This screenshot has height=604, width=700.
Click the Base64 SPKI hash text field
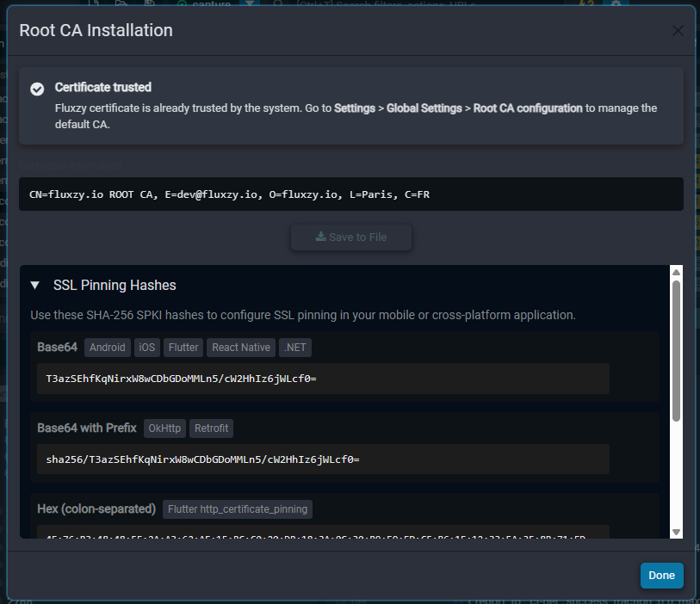click(323, 379)
